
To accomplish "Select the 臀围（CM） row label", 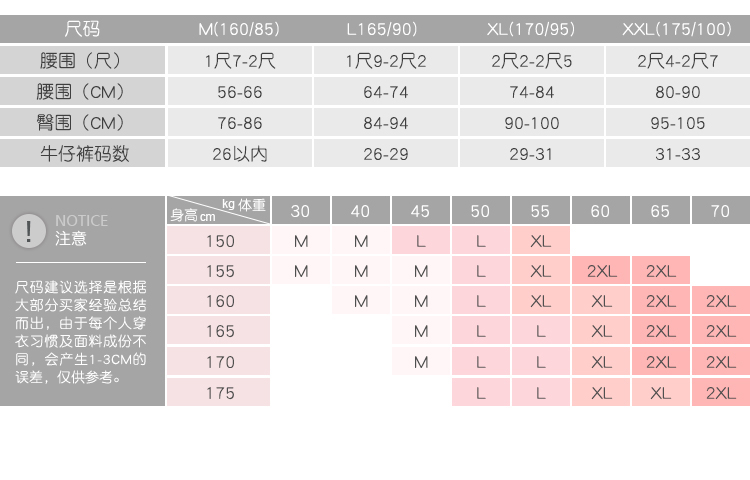I will (x=82, y=124).
